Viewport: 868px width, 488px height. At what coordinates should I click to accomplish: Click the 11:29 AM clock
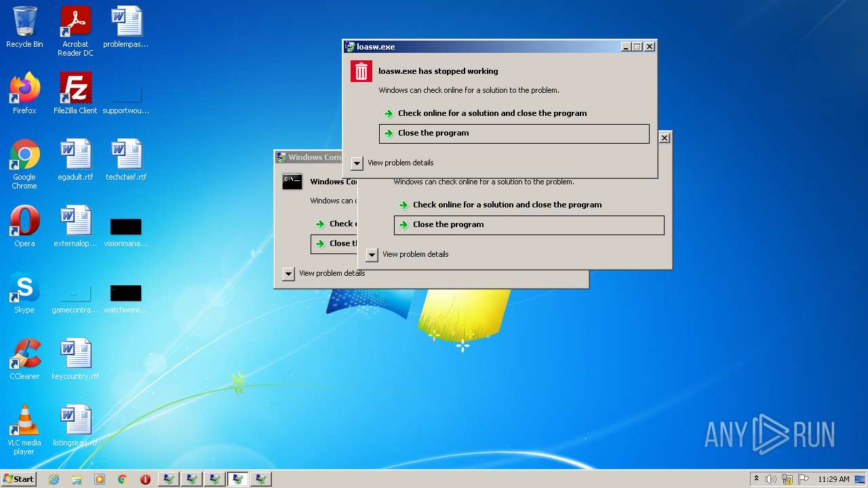(x=833, y=479)
